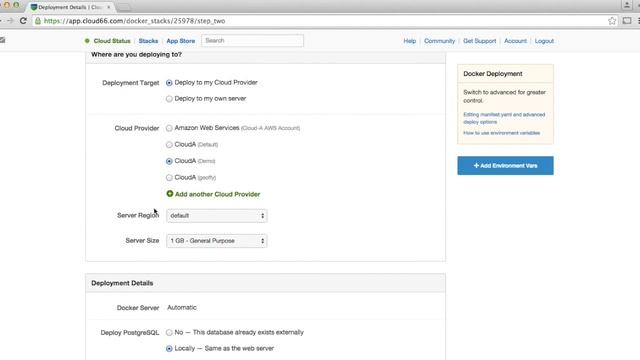This screenshot has width=640, height=360.
Task: Click the Deployment Details browser tab
Action: coord(70,7)
